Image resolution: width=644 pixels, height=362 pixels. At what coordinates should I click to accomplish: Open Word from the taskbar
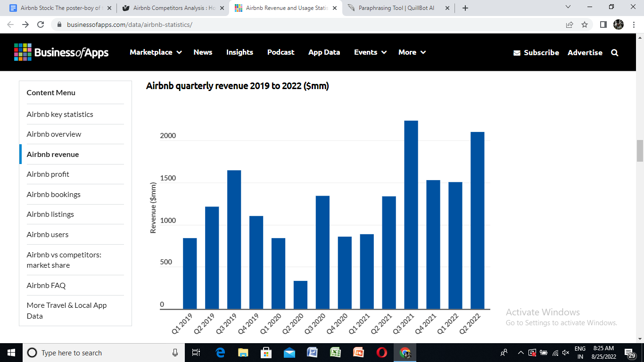[x=313, y=353]
